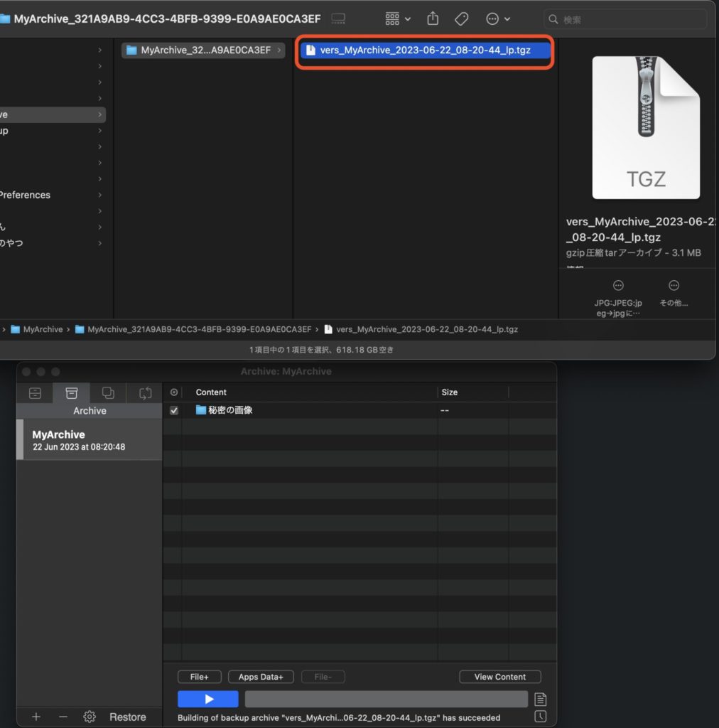Click the Apps Data+ button
This screenshot has width=719, height=728.
pyautogui.click(x=260, y=676)
